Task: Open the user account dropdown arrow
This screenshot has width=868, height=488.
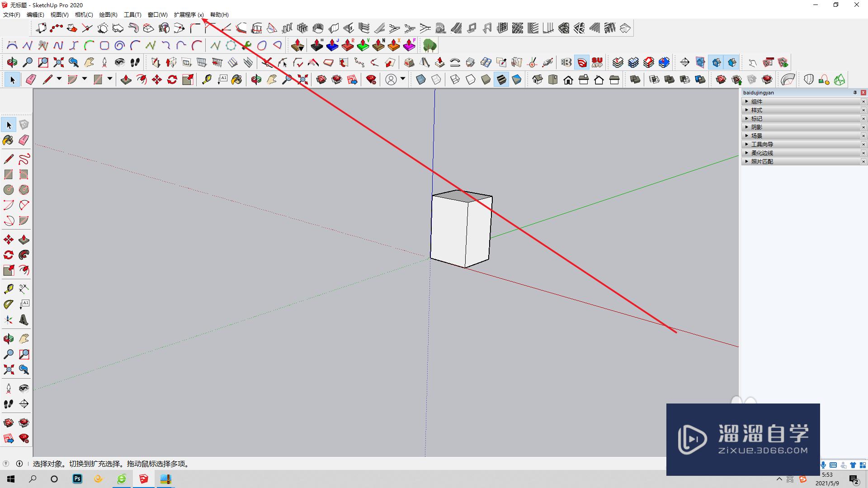Action: tap(403, 79)
